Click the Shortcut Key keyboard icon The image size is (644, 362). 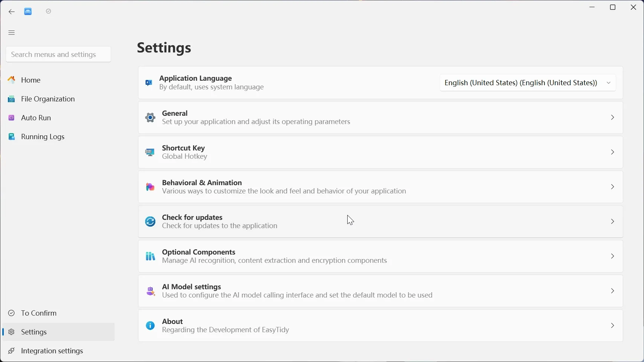(150, 152)
